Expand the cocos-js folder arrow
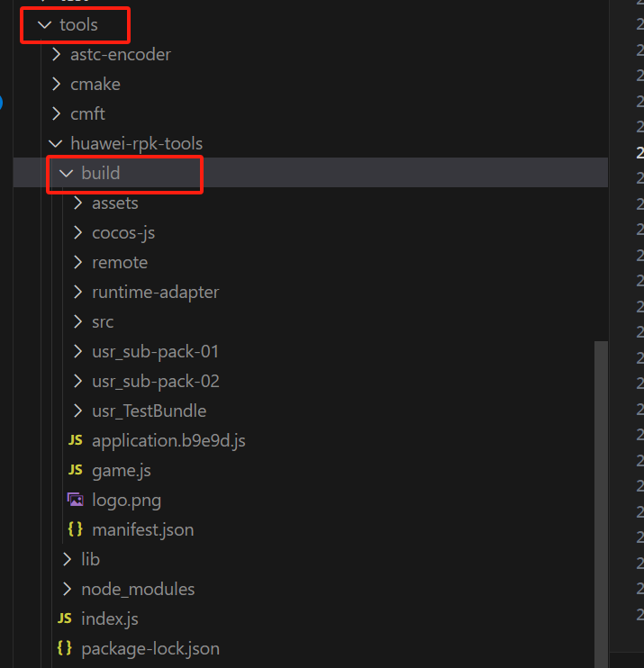 (77, 233)
